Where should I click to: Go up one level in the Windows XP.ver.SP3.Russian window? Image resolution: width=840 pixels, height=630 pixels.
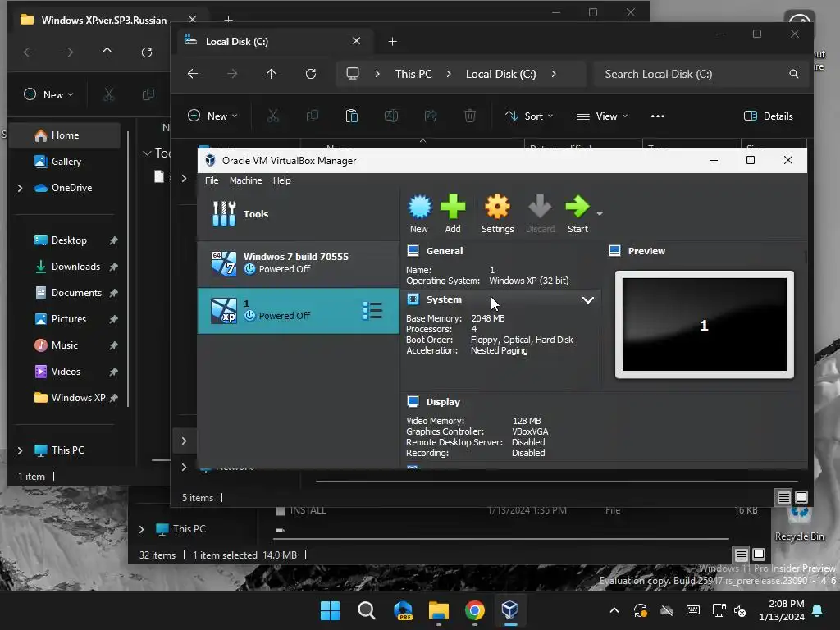pyautogui.click(x=107, y=52)
